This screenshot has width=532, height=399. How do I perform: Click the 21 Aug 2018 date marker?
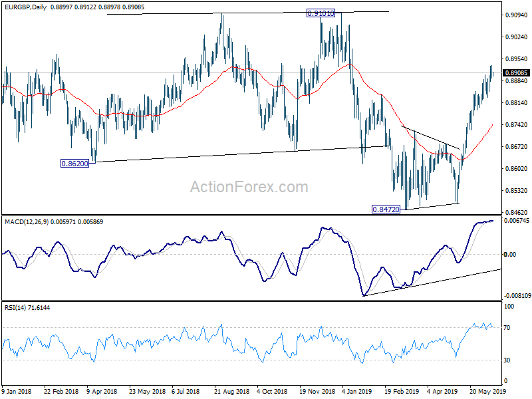232,391
